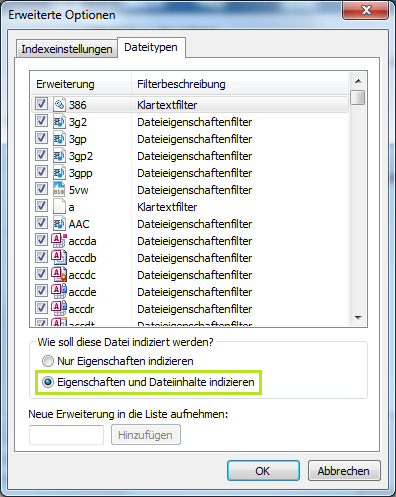396x497 pixels.
Task: Focus the new extension input field
Action: (x=66, y=435)
